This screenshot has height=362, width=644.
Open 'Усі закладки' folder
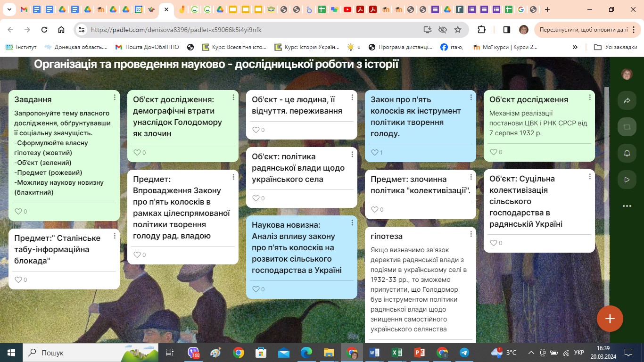tap(616, 47)
